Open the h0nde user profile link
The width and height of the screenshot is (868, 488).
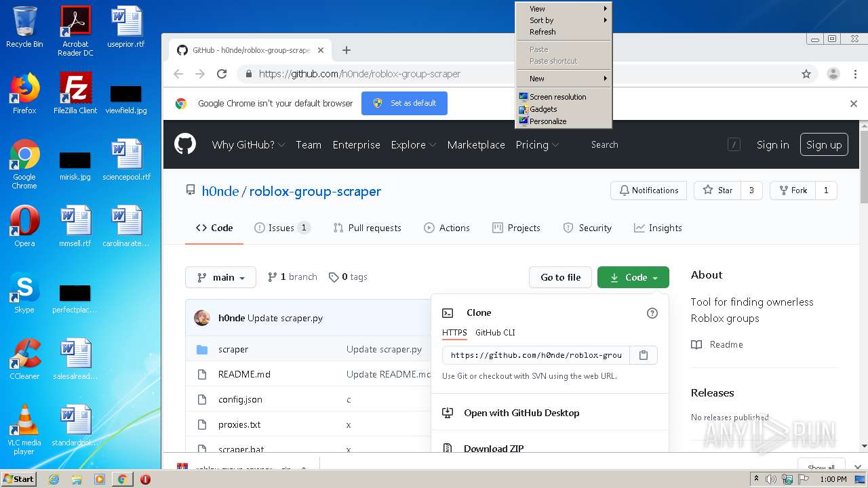point(220,191)
